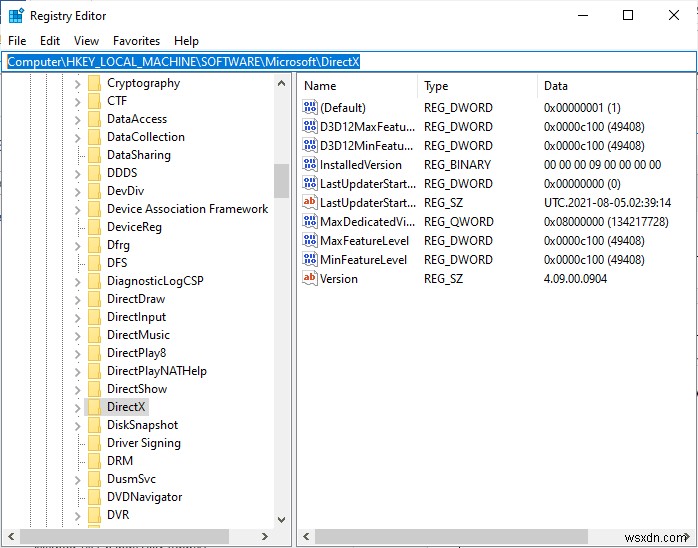Viewport: 698px width, 548px height.
Task: Click the tree pane vertical scrollbar thumb
Action: [x=281, y=181]
